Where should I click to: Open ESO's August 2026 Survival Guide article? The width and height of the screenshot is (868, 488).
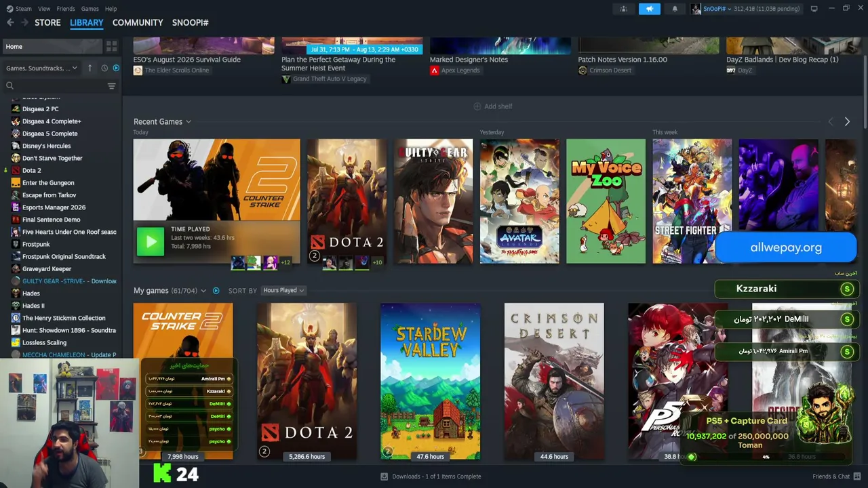[x=187, y=60]
